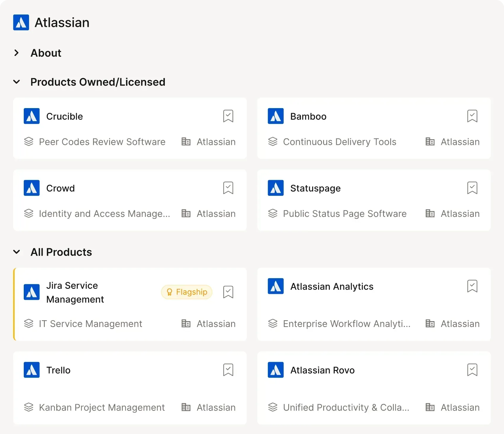Click the Continuous Delivery Tools category label
Screen dimensions: 504x434
pos(339,142)
